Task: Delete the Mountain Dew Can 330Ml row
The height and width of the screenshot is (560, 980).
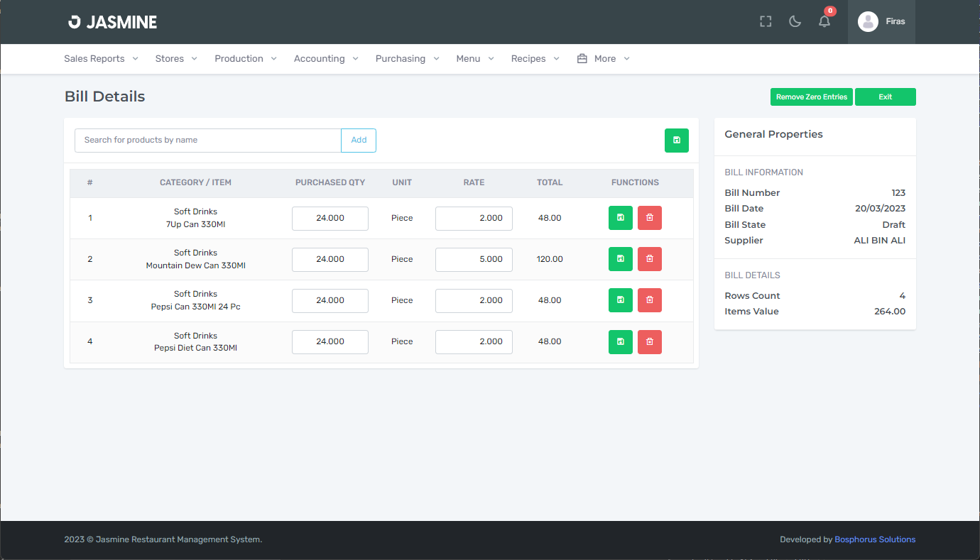Action: 649,259
